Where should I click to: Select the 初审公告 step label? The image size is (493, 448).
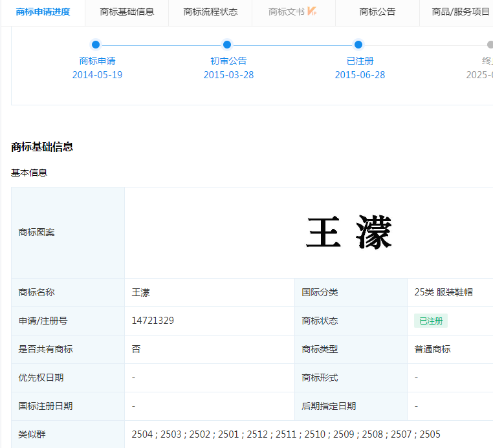point(228,61)
